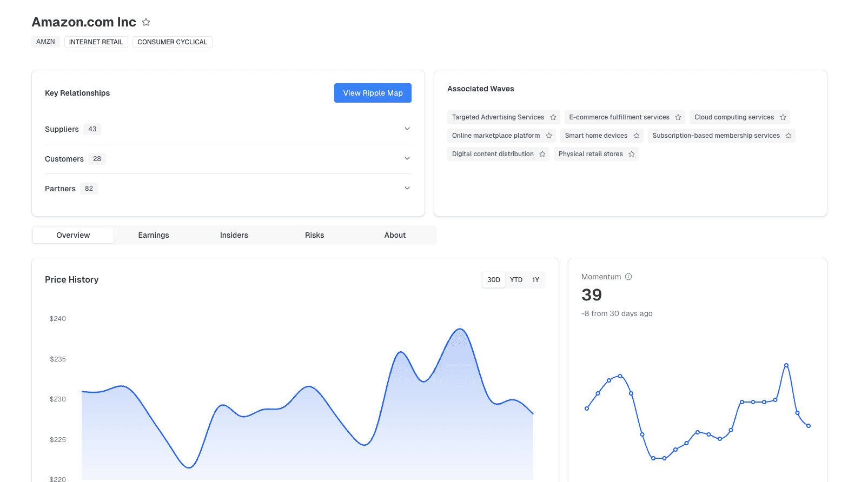Click the Associated Waves heading
The height and width of the screenshot is (482, 868).
pos(481,89)
